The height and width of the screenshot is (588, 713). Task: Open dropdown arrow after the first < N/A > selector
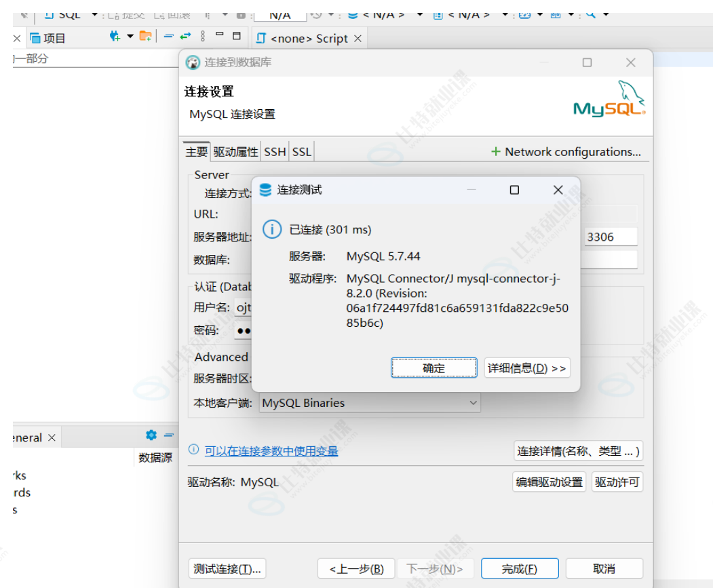click(x=420, y=14)
